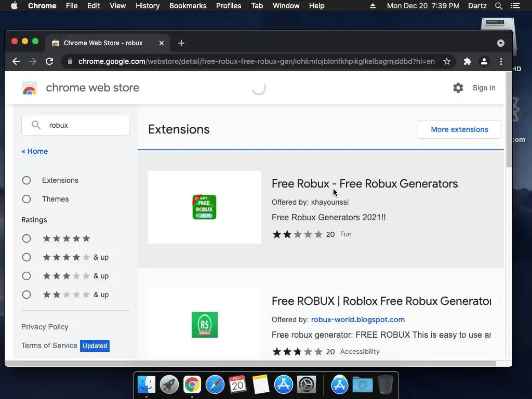Image resolution: width=532 pixels, height=399 pixels.
Task: Click the date and time in menu bar
Action: coord(423,6)
